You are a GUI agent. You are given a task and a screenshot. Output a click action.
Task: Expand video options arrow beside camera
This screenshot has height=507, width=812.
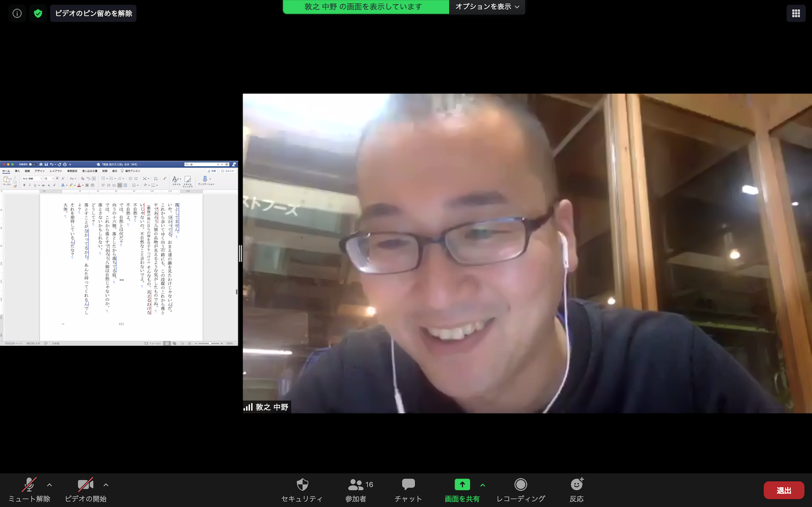[x=106, y=485]
